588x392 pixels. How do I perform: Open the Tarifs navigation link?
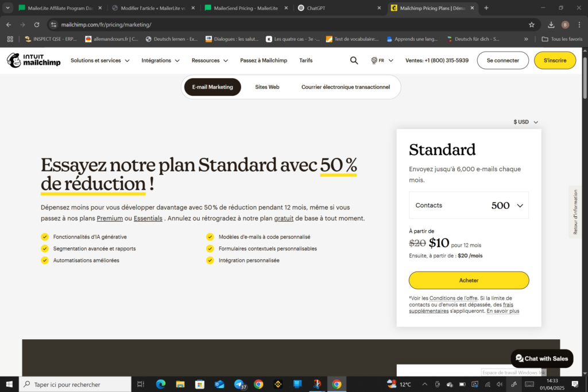(x=306, y=60)
